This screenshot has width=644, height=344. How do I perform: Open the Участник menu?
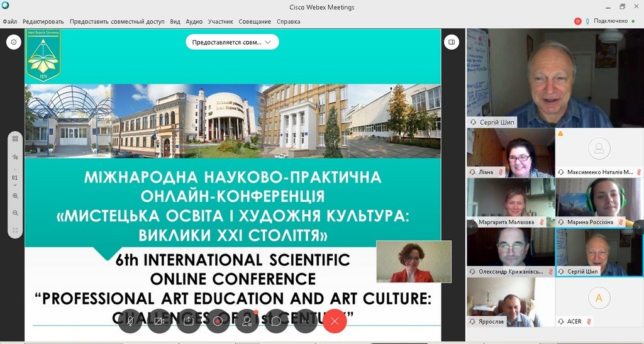[221, 21]
